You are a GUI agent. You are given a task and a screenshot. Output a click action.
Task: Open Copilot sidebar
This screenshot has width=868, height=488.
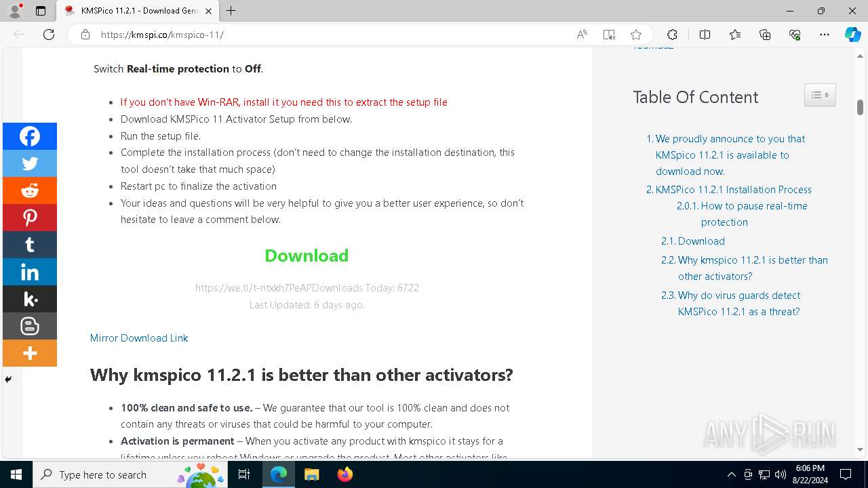click(x=852, y=35)
